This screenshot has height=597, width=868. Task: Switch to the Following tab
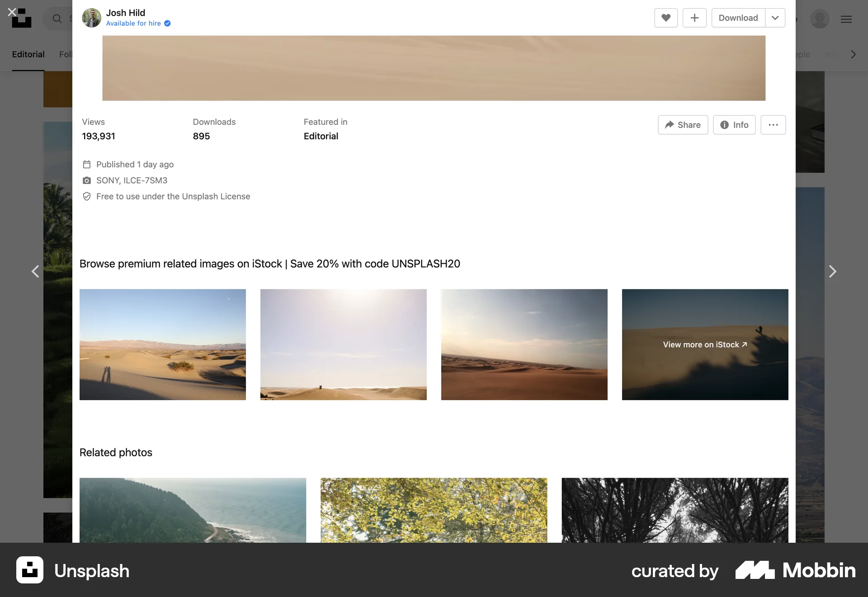pos(67,54)
